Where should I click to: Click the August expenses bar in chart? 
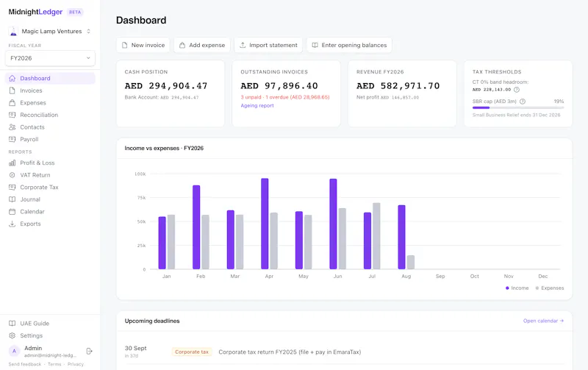[x=411, y=263]
